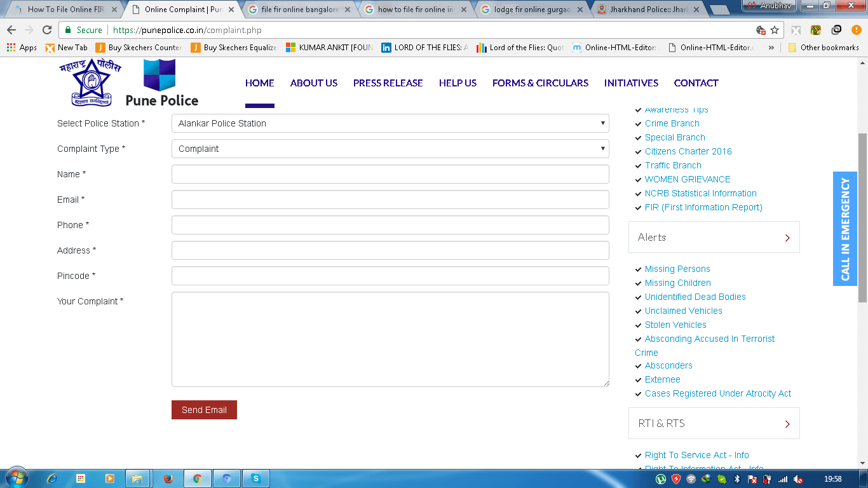
Task: Open Skype from the taskbar
Action: tap(255, 478)
